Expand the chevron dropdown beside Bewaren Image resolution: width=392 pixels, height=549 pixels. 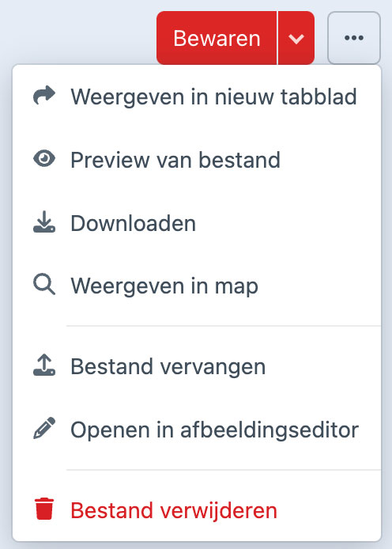pos(296,38)
